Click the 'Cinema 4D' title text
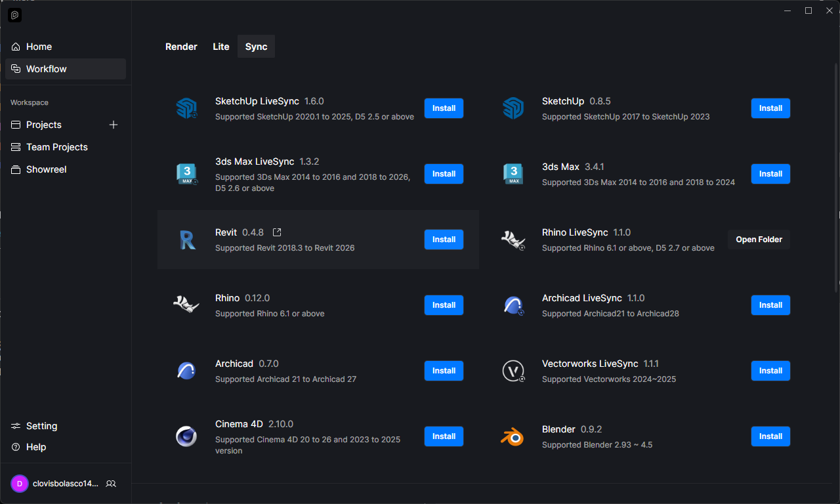This screenshot has width=840, height=504. pos(239,424)
